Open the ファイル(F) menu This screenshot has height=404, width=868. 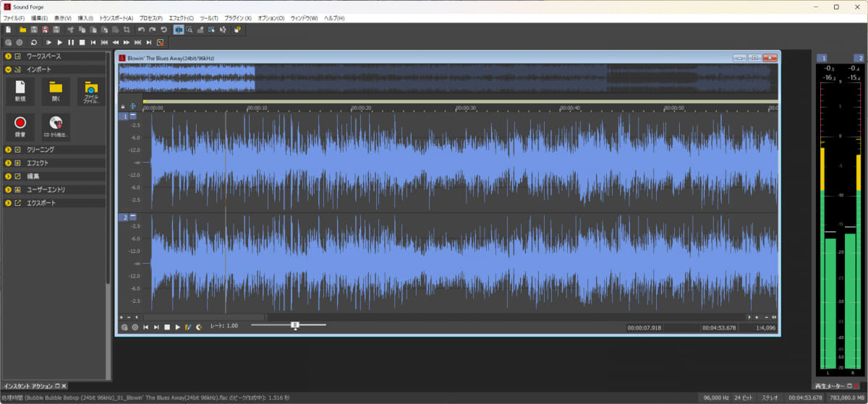pos(14,17)
